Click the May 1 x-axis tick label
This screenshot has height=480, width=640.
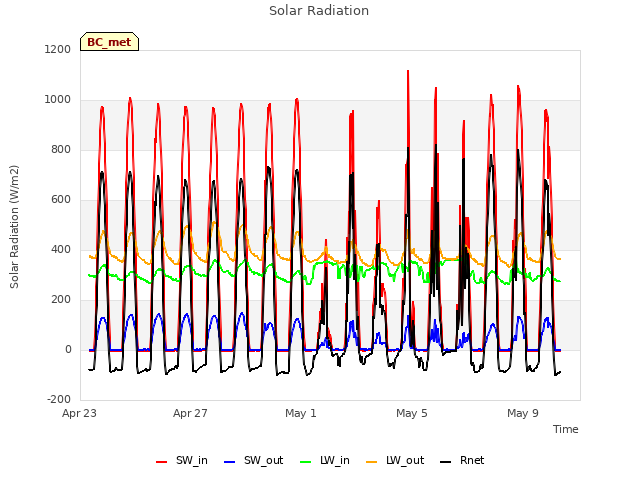coord(301,413)
